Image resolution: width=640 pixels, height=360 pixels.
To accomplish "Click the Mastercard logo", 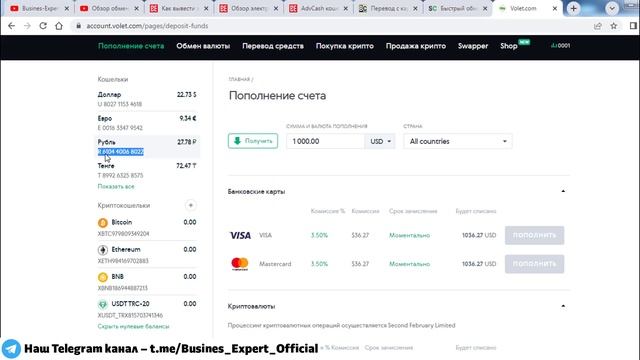I will pyautogui.click(x=240, y=264).
